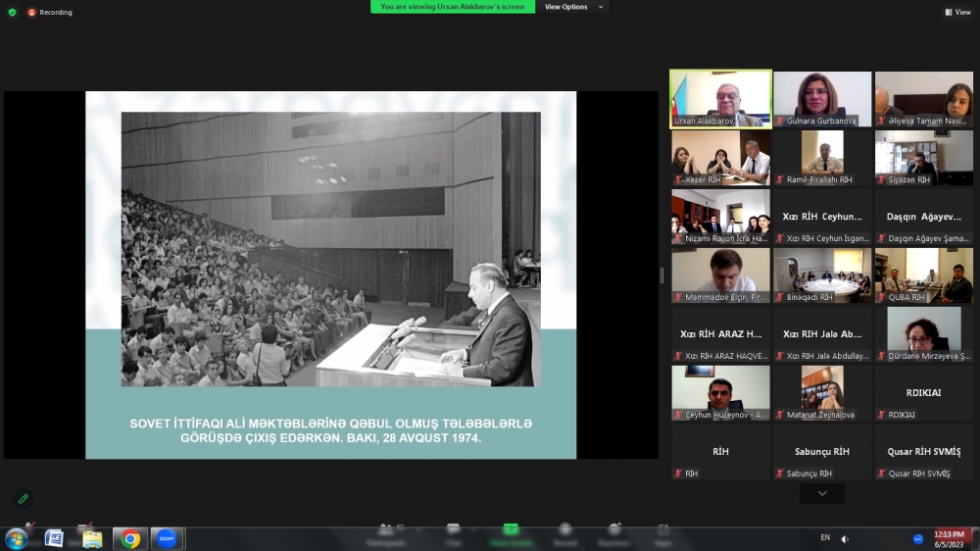The height and width of the screenshot is (551, 980).
Task: Click the green annotation pencil icon
Action: 23,499
